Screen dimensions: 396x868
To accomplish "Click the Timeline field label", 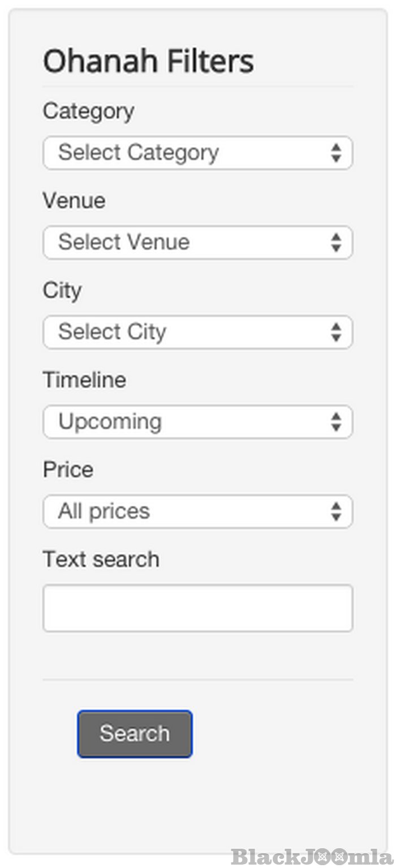I will pos(84,380).
